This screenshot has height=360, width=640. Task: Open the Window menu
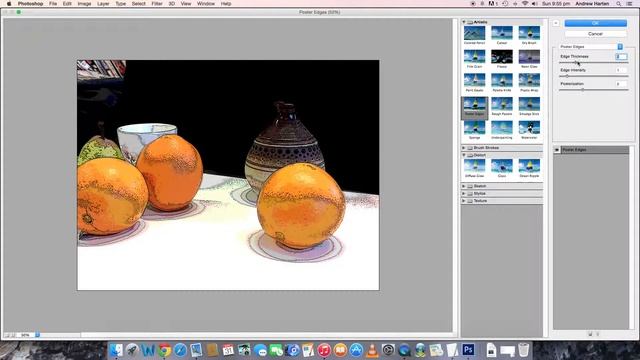tap(206, 4)
